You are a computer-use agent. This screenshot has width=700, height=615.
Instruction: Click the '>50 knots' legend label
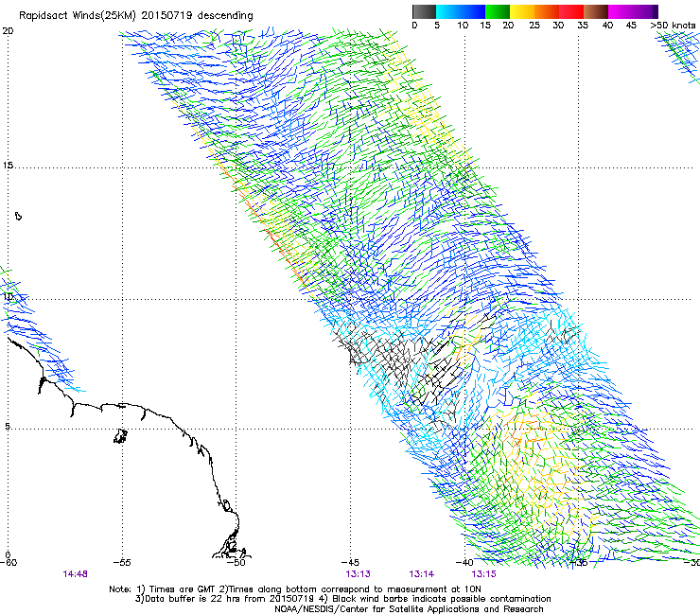pyautogui.click(x=673, y=26)
